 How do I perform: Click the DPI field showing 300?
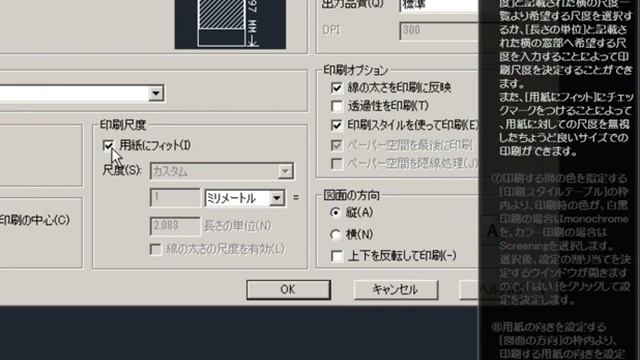point(439,31)
